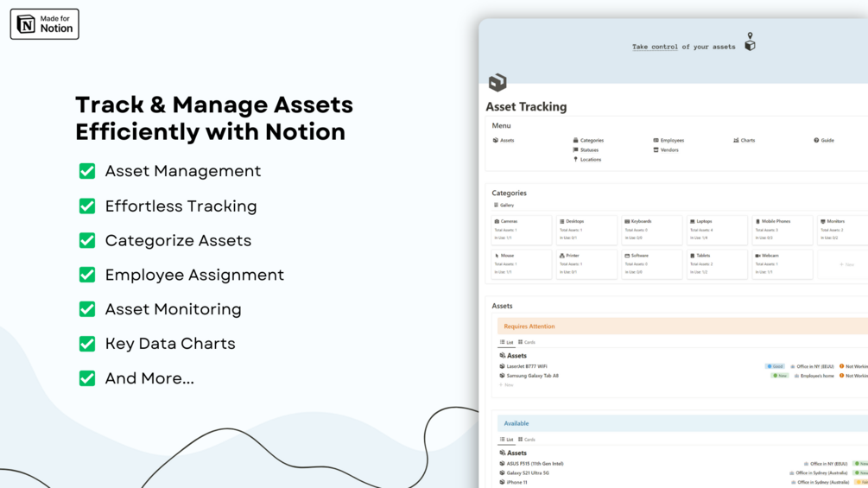Select List tab under Available
Image resolution: width=868 pixels, height=488 pixels.
pyautogui.click(x=506, y=440)
